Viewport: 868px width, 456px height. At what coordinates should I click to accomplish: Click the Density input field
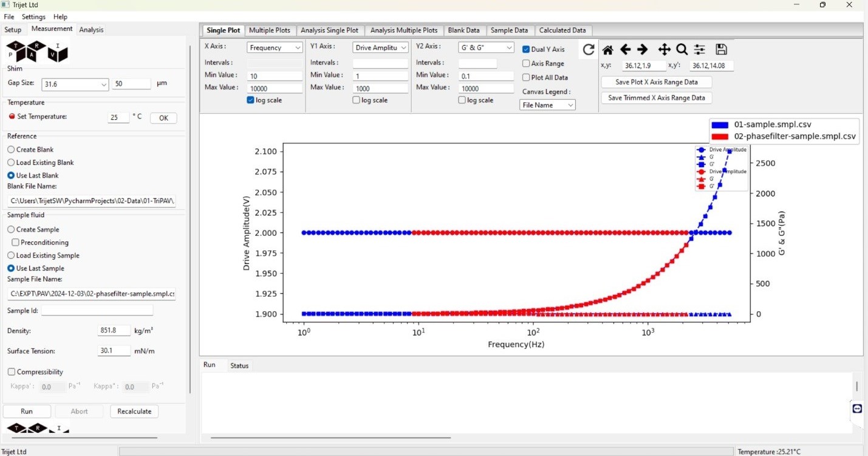pyautogui.click(x=114, y=331)
